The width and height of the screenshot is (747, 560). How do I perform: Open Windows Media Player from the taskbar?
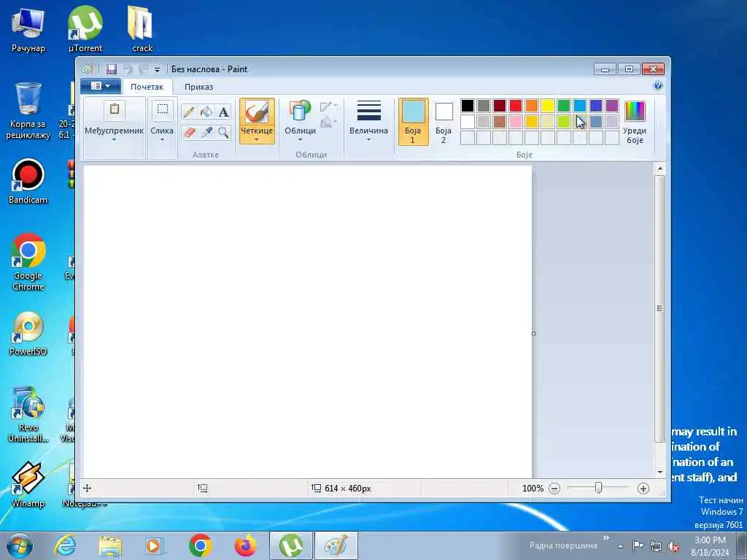click(x=155, y=545)
